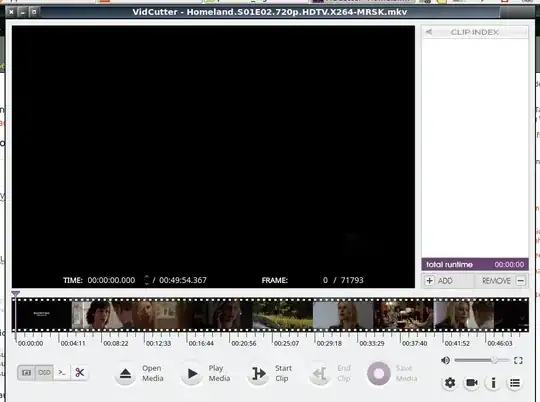The height and width of the screenshot is (402, 540).
Task: Open the console output button
Action: [x=62, y=373]
